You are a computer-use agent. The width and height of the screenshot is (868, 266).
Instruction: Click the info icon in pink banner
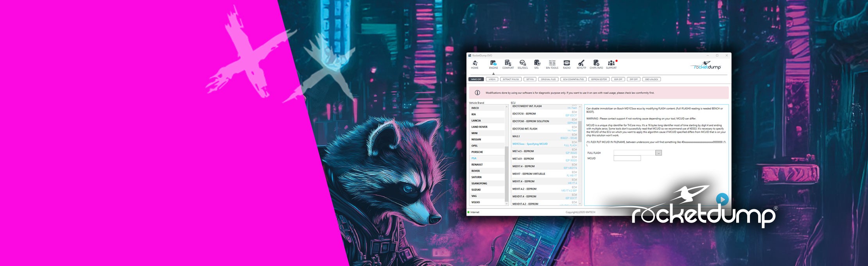(x=477, y=93)
